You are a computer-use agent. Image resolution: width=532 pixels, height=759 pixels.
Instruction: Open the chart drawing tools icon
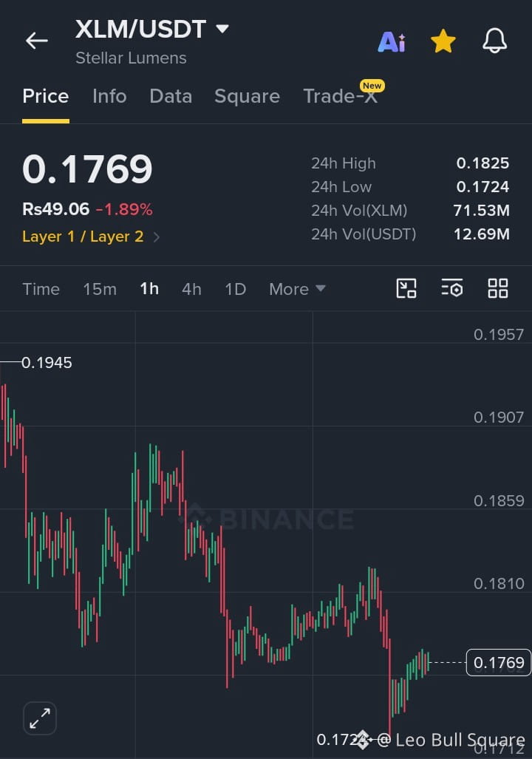click(406, 288)
